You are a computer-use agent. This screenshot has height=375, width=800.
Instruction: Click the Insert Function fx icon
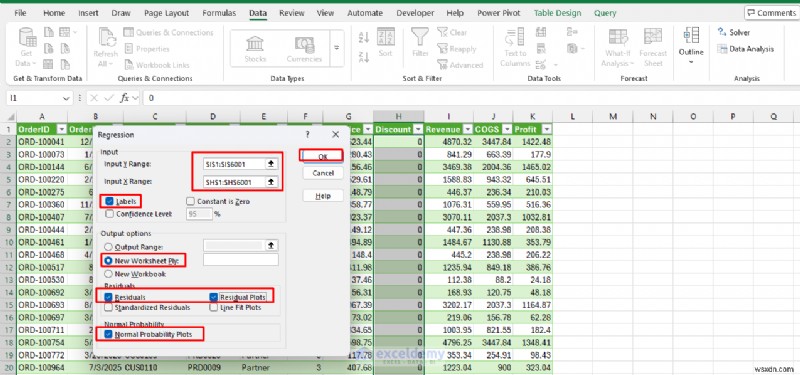click(x=124, y=98)
